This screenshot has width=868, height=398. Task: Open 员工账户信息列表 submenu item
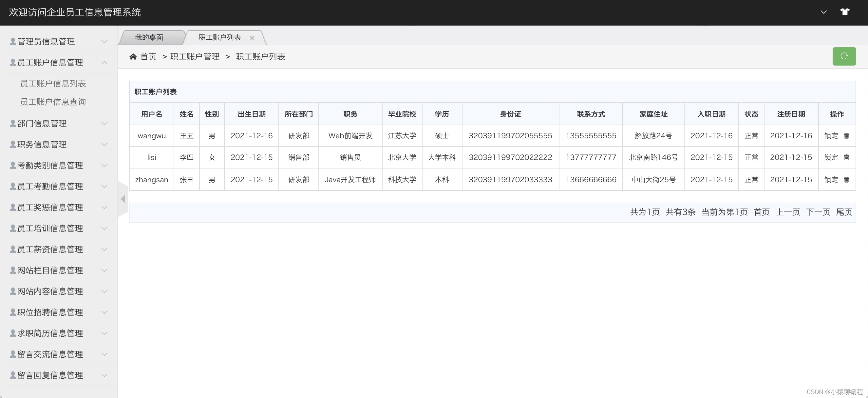pyautogui.click(x=53, y=83)
